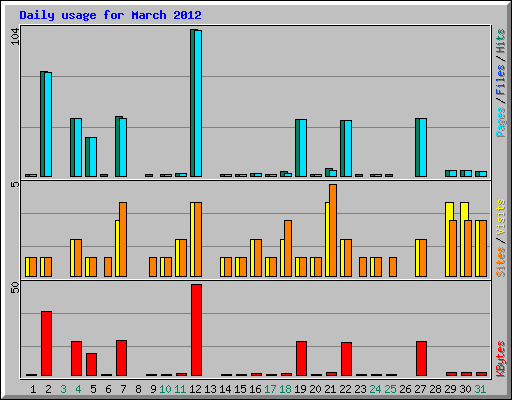Click the green day label '31'

[480, 389]
